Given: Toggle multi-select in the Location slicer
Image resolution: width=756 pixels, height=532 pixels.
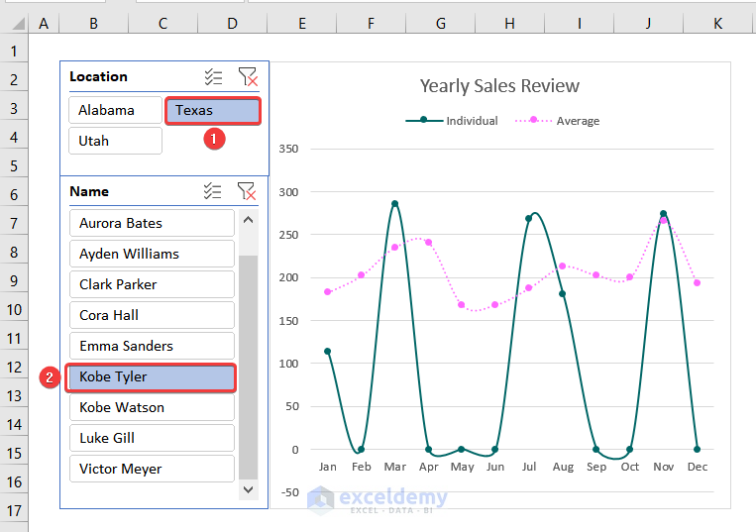Looking at the screenshot, I should pos(213,77).
